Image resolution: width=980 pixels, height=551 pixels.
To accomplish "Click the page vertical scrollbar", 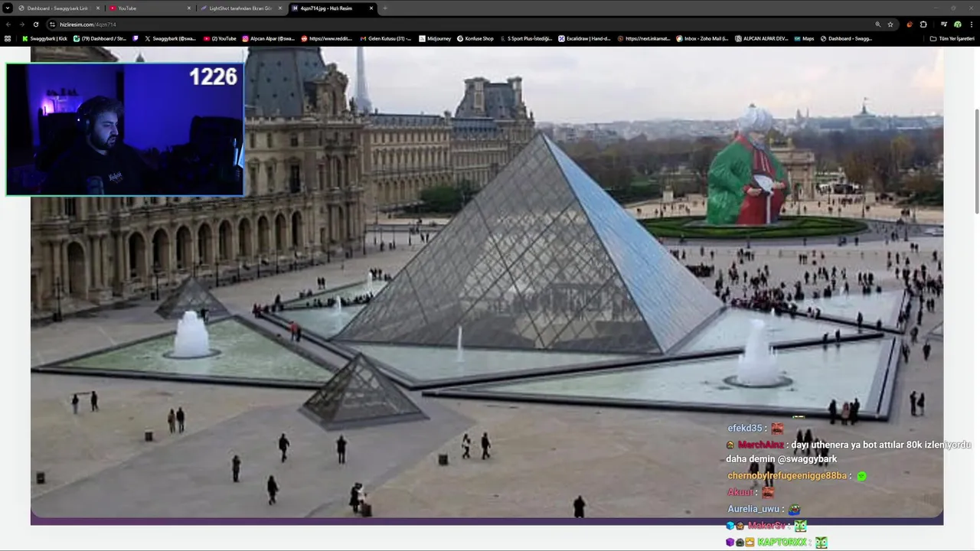I will coord(976,161).
